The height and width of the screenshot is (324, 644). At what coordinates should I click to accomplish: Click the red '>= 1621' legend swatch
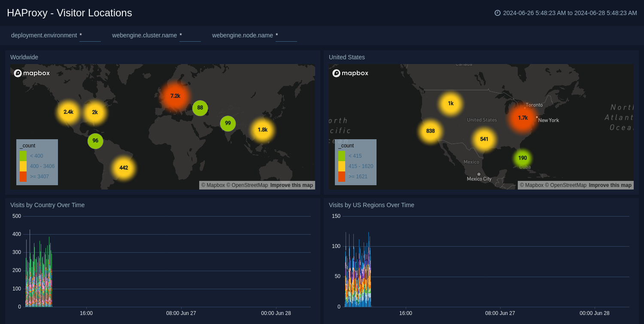coord(342,177)
